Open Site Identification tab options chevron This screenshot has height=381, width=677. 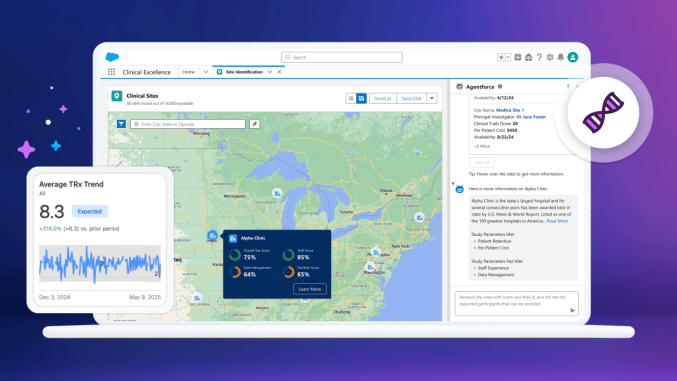pos(270,72)
